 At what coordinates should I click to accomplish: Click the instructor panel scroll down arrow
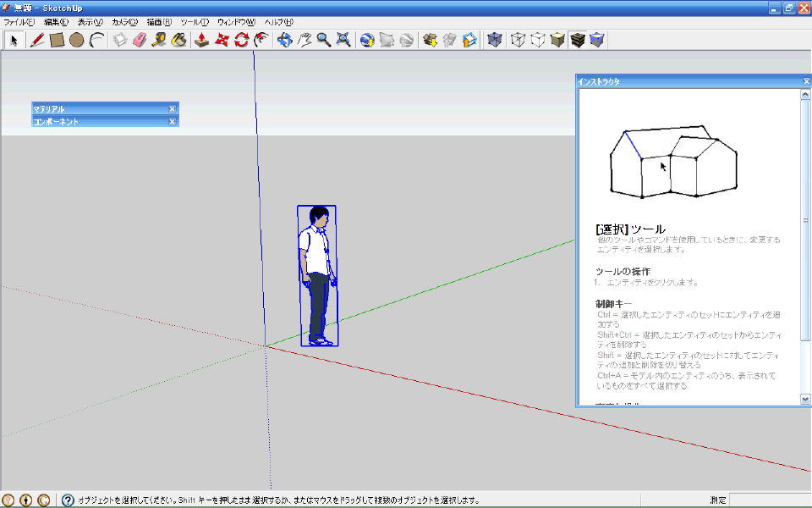pyautogui.click(x=805, y=399)
